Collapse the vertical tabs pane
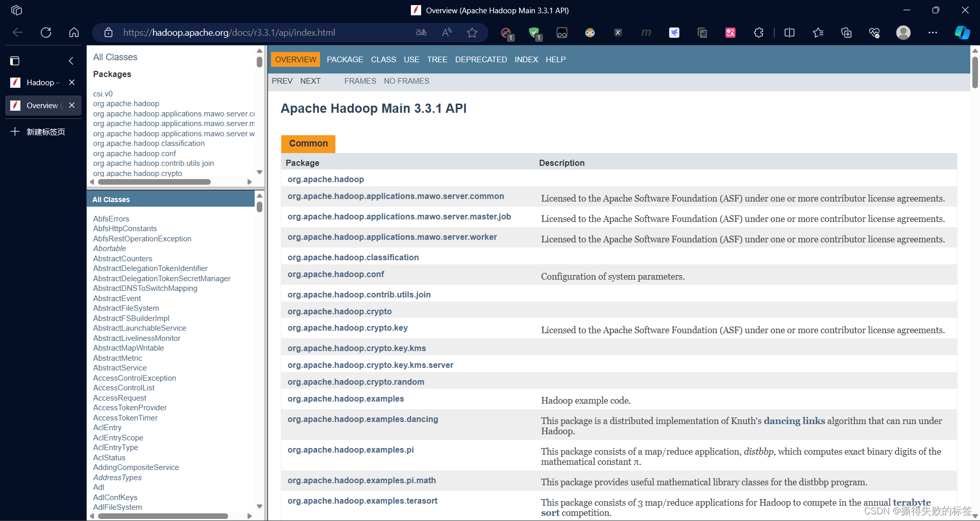Screen dimensions: 980x521 click(x=71, y=61)
